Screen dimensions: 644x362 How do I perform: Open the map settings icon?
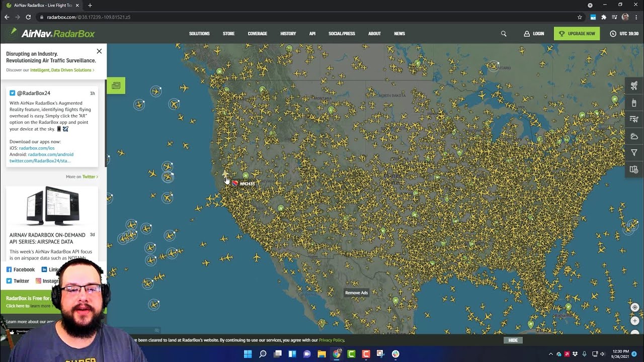pyautogui.click(x=634, y=169)
